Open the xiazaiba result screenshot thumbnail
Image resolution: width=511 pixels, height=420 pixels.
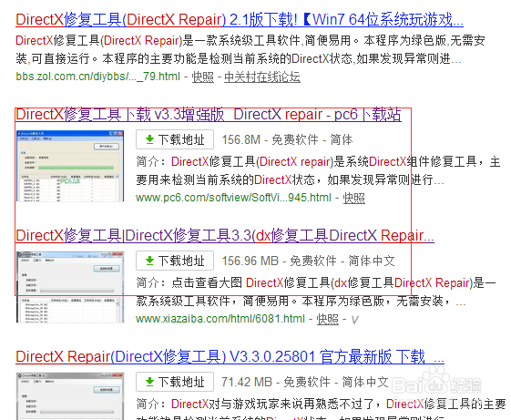(x=70, y=287)
